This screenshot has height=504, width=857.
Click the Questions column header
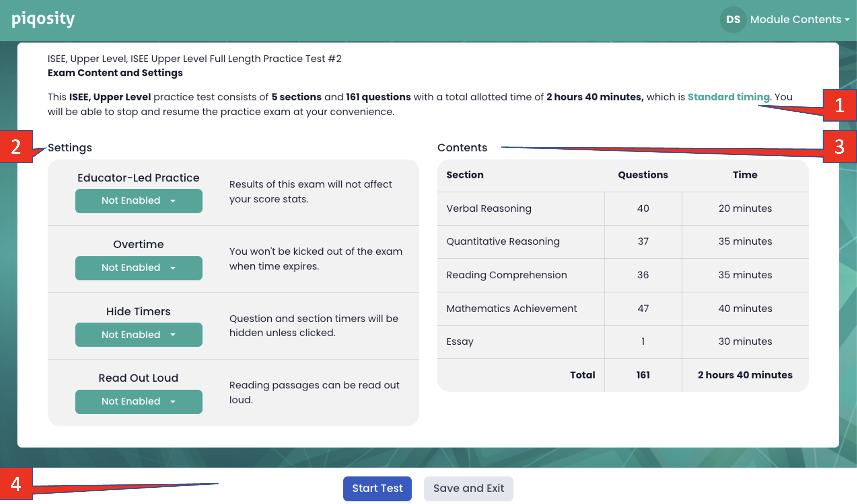643,175
